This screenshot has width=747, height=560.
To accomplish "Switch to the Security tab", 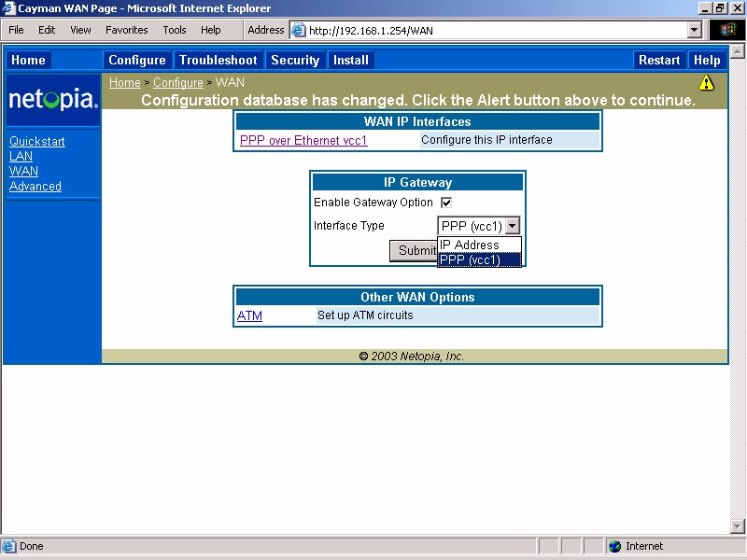I will click(x=295, y=60).
